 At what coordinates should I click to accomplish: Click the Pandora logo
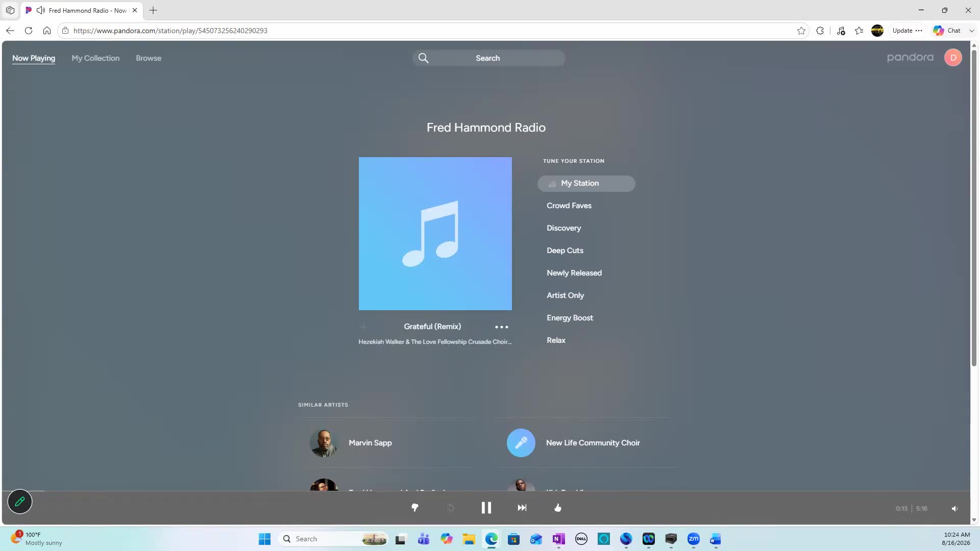pyautogui.click(x=910, y=58)
